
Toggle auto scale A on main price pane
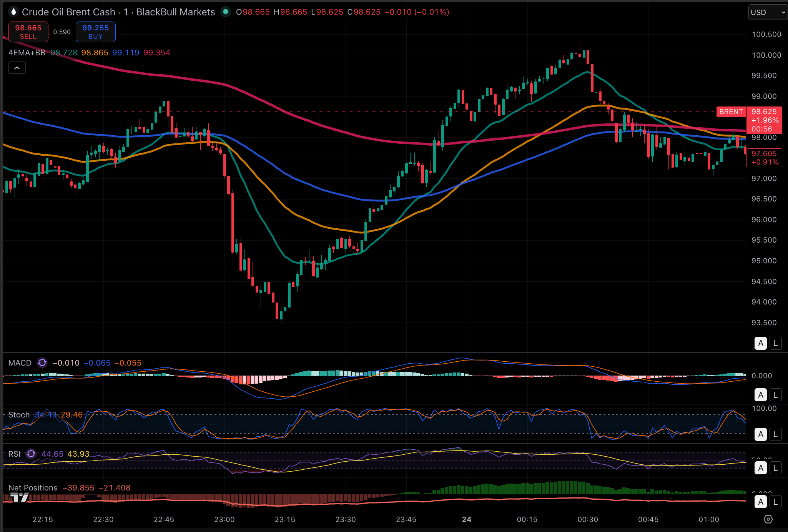(x=760, y=343)
